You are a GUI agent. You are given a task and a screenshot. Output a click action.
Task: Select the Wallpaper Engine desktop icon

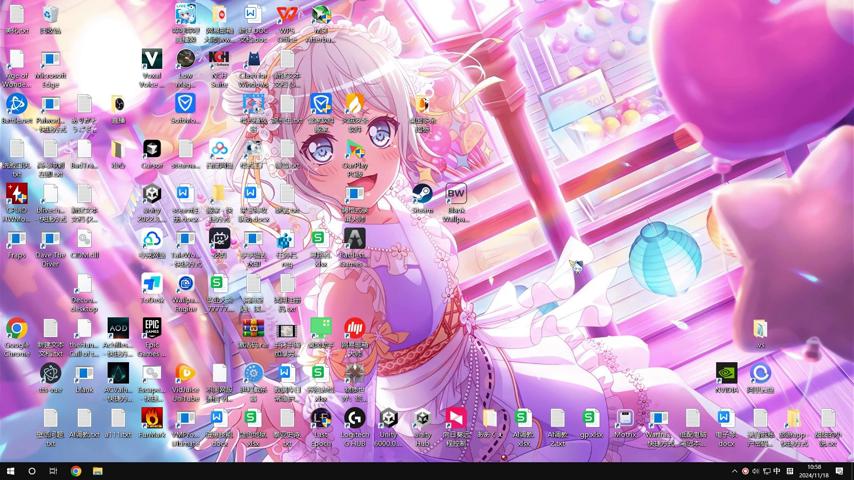click(185, 284)
